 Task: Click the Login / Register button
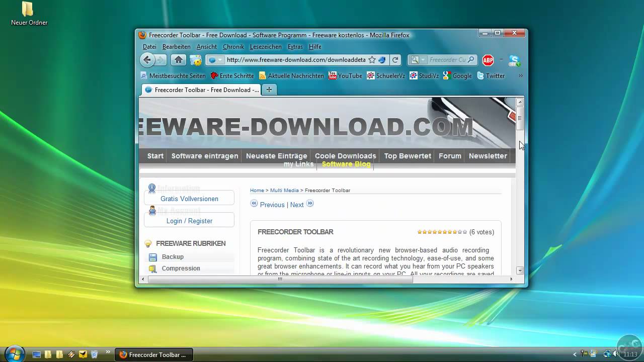click(189, 221)
